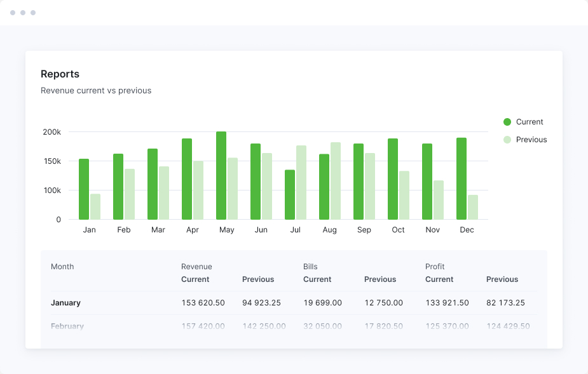Click the light green Previous legend dot
The width and height of the screenshot is (588, 374).
[x=507, y=140]
